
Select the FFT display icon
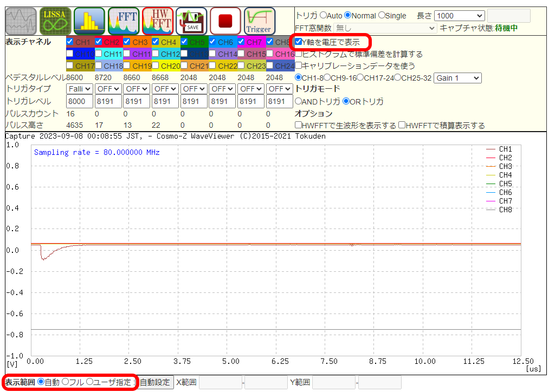click(124, 21)
